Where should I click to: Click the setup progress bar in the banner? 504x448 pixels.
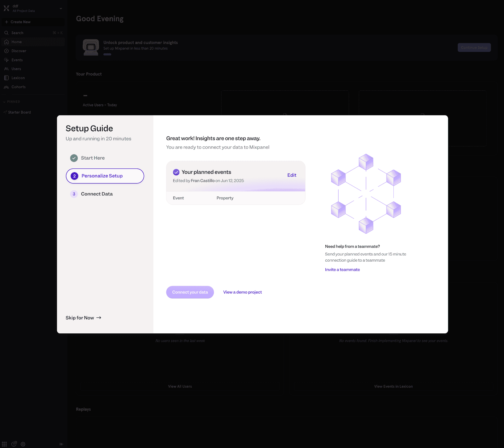coord(107,54)
